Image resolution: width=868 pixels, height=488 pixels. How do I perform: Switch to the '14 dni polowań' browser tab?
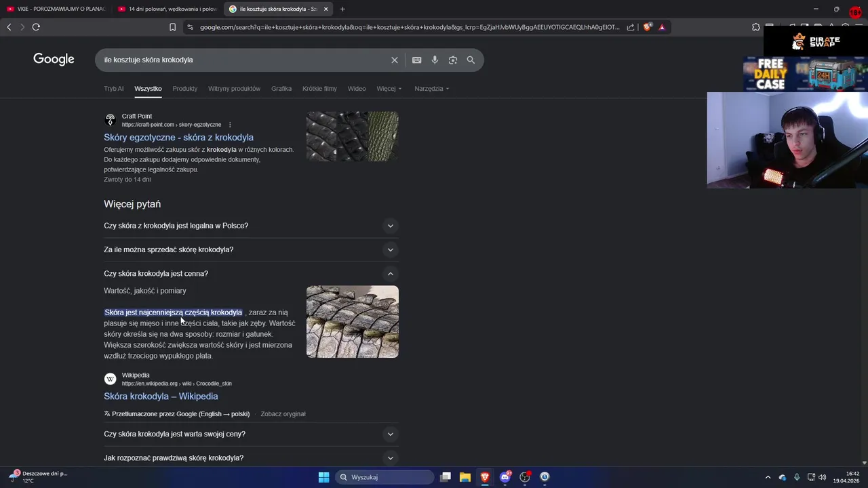[167, 9]
